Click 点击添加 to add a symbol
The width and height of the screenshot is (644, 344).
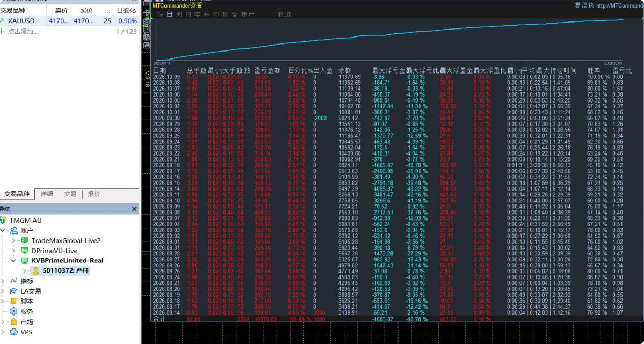[23, 31]
